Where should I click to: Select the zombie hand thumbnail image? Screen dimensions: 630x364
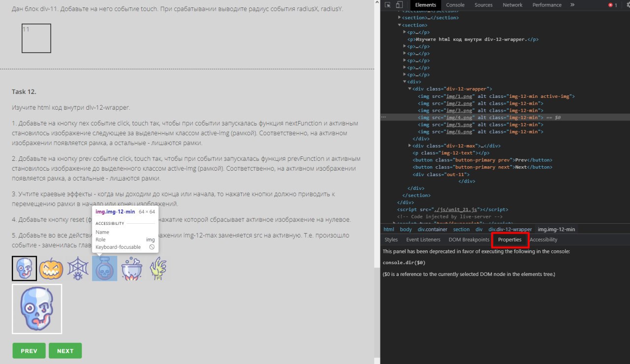pyautogui.click(x=158, y=269)
